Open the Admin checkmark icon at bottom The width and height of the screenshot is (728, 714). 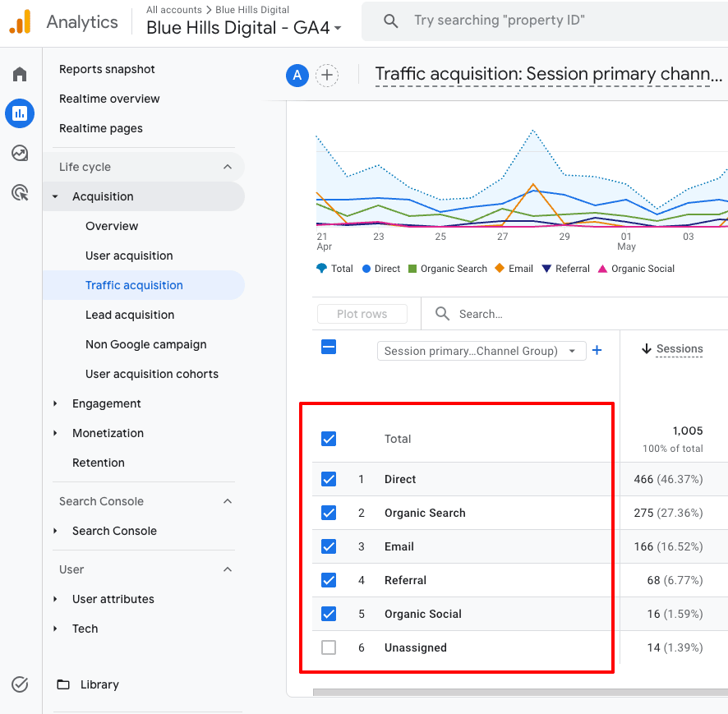coord(20,684)
